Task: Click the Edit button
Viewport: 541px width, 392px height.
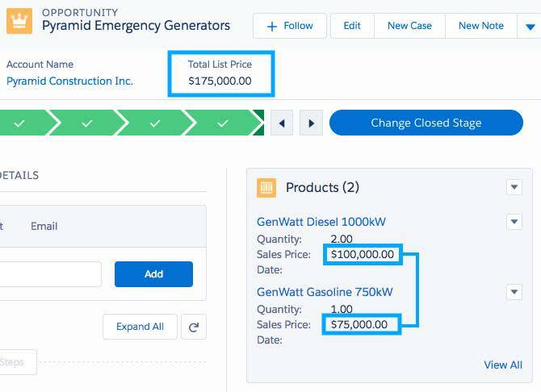Action: (x=352, y=26)
